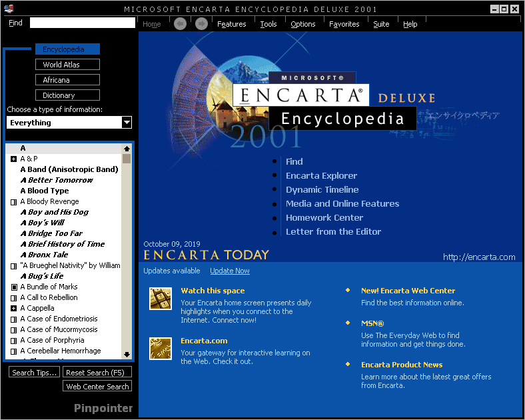Click the article list scroll down arrow
Screen dimensions: 525x420
127,355
